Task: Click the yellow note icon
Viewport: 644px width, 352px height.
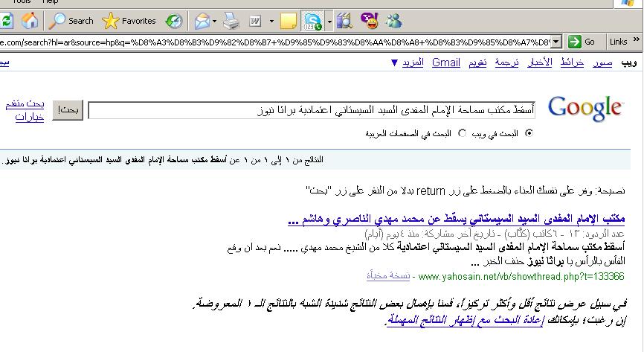Action: 289,21
